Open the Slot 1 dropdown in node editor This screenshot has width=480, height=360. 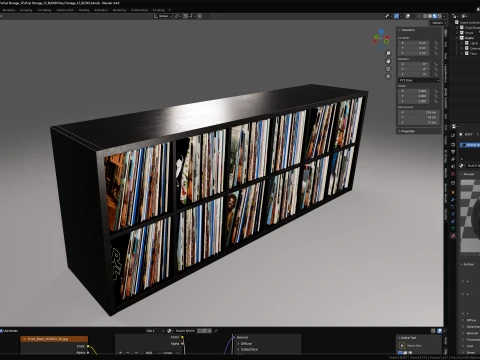(x=155, y=331)
